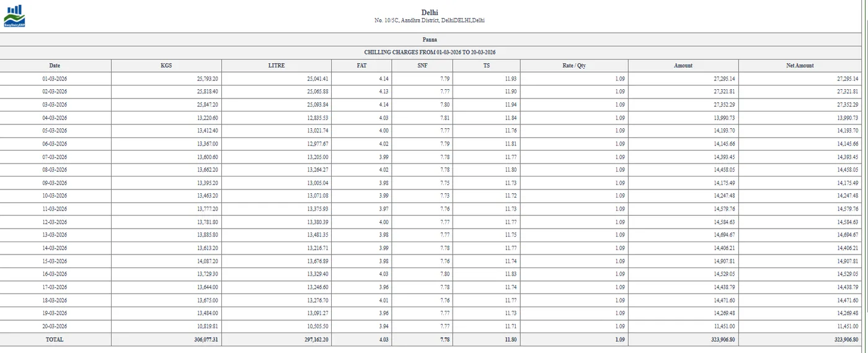Click the EasyDairyERP logo icon
This screenshot has width=868, height=353.
pyautogui.click(x=14, y=15)
